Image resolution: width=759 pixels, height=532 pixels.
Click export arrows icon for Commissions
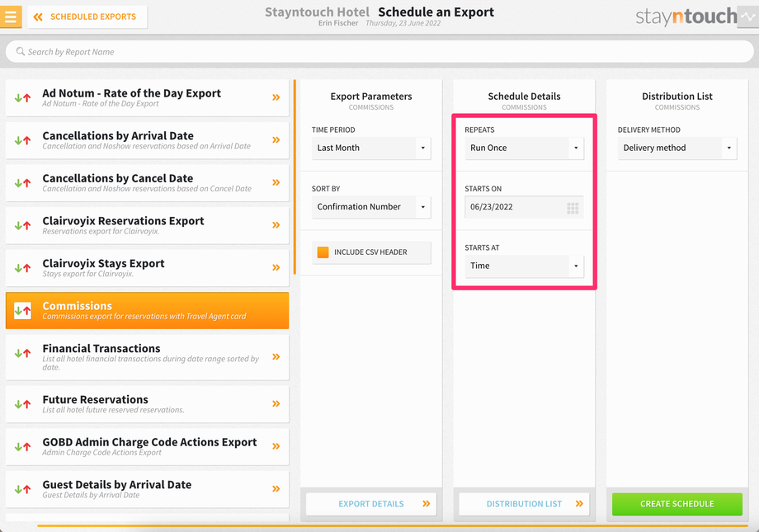click(x=22, y=311)
